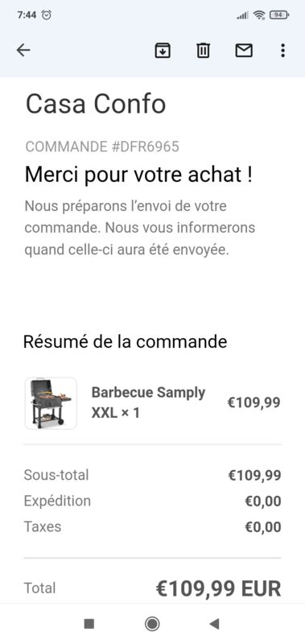Tap the Android home circle button

coord(152,624)
